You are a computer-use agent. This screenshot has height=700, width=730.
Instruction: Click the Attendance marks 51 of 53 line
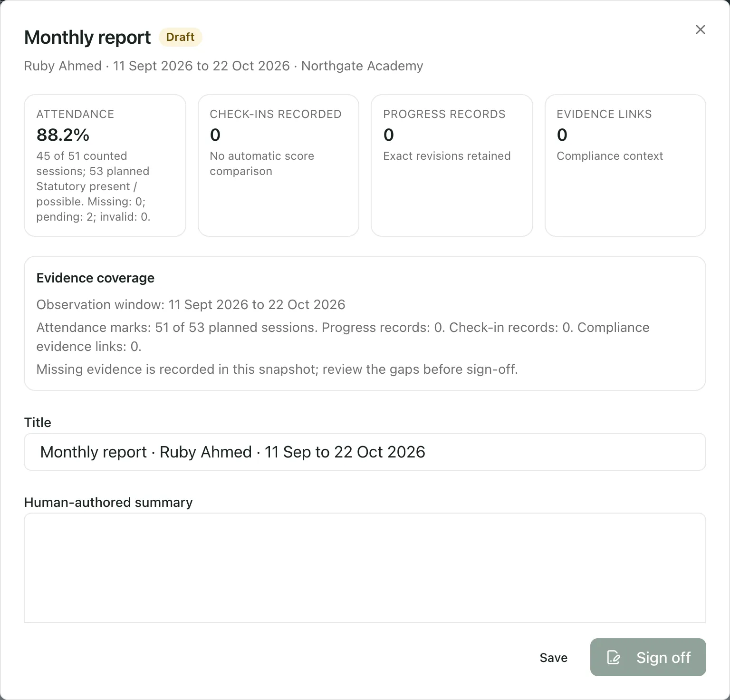coord(343,337)
